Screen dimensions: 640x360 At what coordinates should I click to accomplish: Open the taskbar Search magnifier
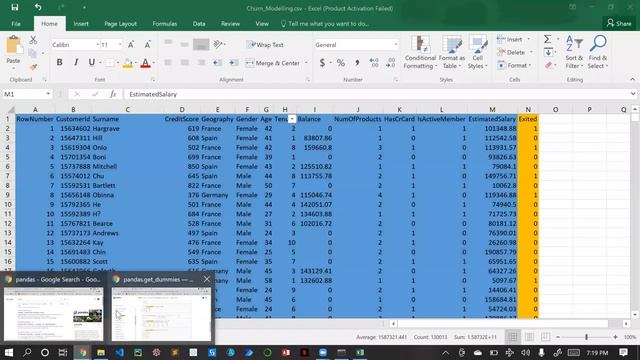tap(27, 352)
